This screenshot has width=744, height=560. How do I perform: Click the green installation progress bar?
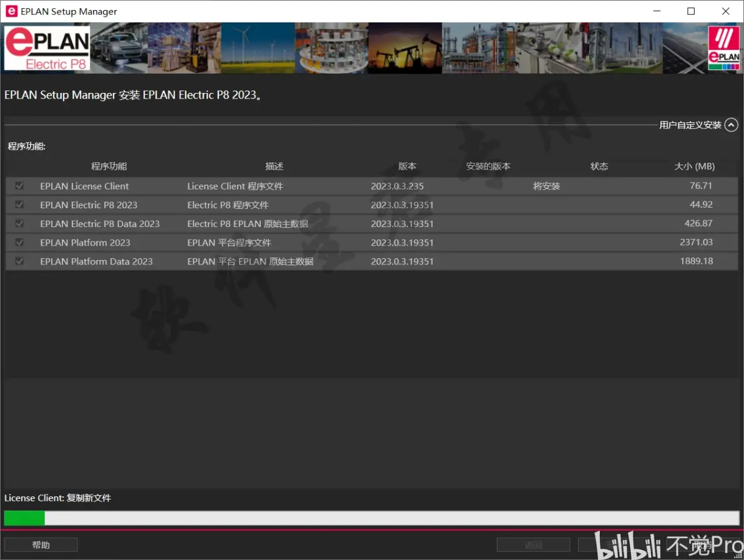pos(371,518)
